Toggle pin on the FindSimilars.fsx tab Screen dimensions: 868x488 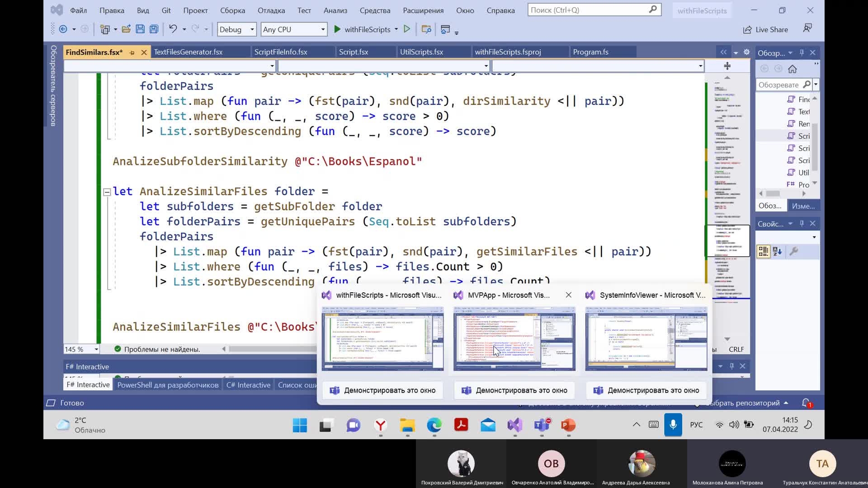132,52
